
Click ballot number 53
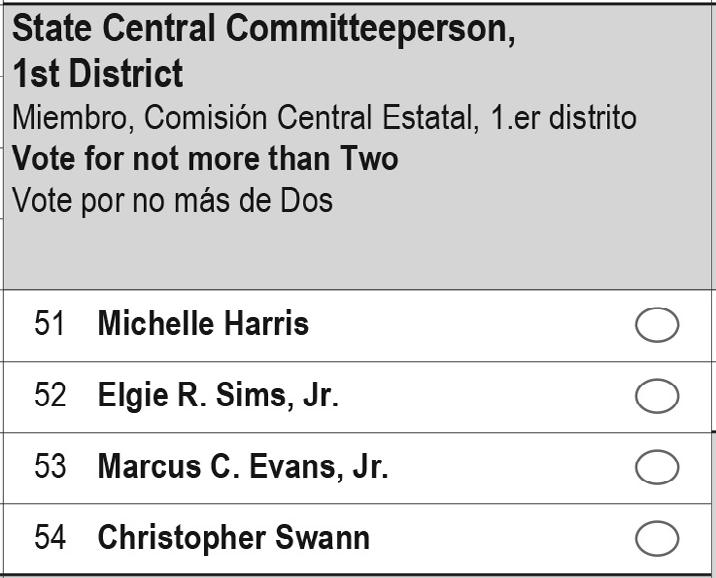(x=50, y=466)
